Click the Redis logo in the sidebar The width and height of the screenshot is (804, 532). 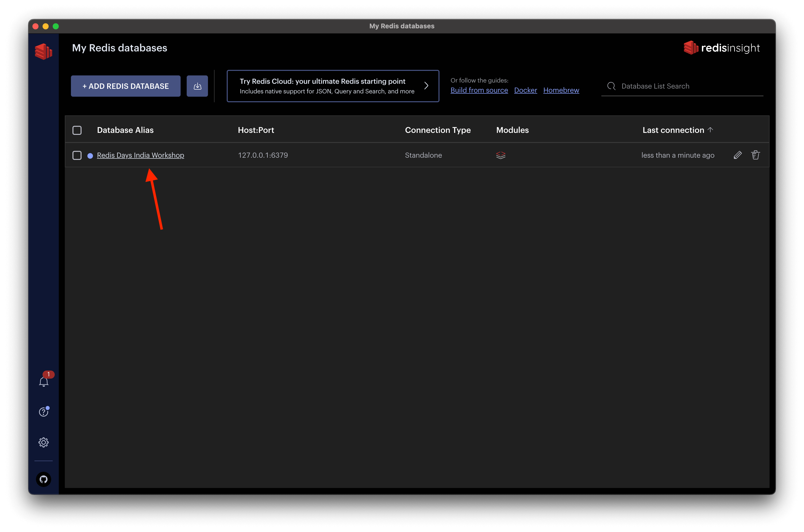pyautogui.click(x=44, y=51)
